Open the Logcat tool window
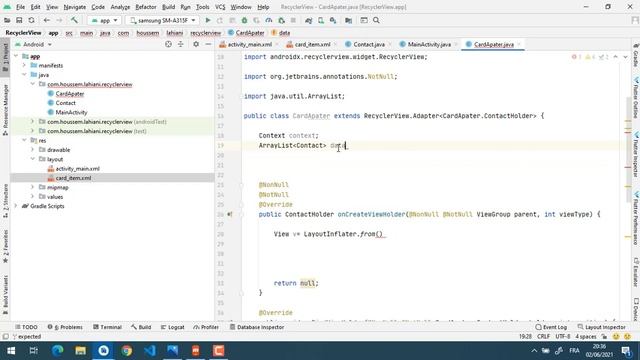This screenshot has width=640, height=360. click(x=173, y=327)
